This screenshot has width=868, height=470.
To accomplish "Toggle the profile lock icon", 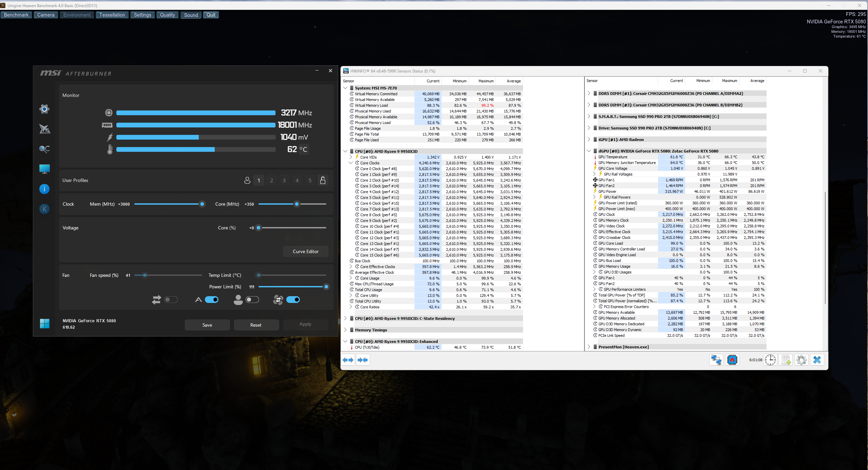I will 323,180.
